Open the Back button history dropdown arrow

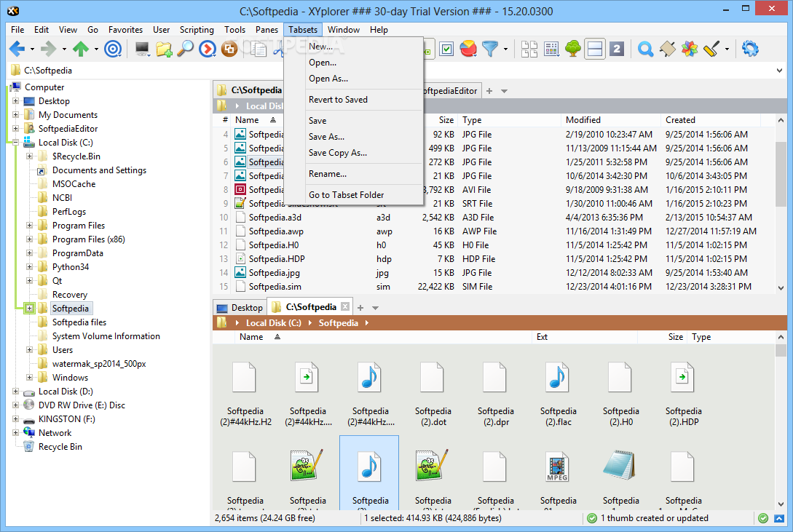(32, 49)
